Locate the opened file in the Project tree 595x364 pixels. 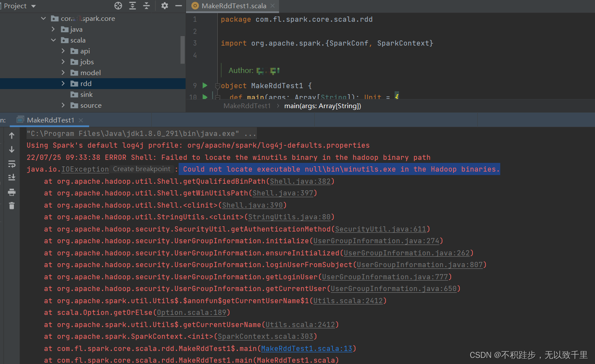118,6
